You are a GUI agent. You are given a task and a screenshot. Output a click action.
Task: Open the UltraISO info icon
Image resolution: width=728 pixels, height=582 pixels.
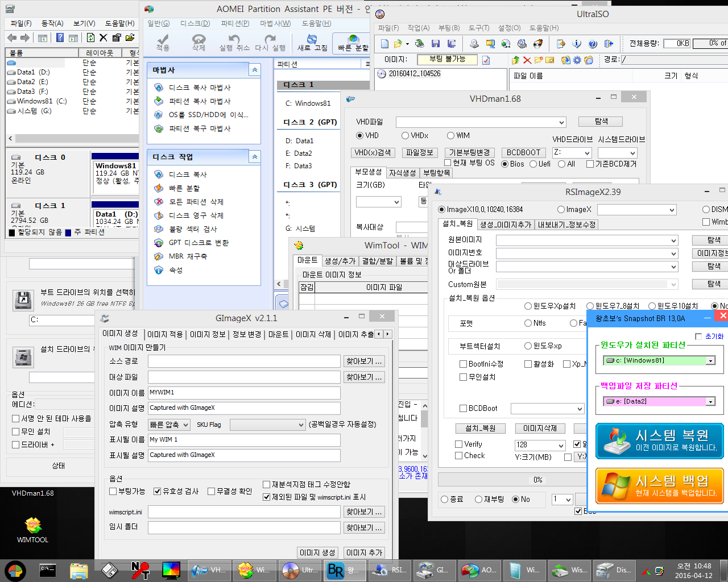[x=577, y=44]
